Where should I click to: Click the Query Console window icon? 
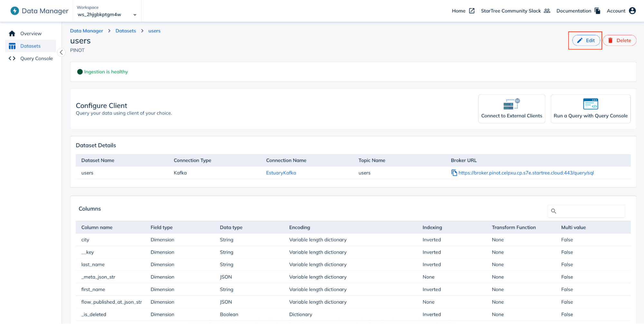(x=591, y=104)
